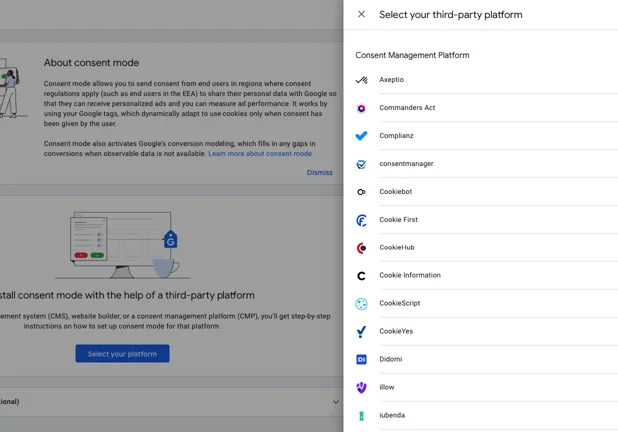
Task: Pick Cookiebot as the platform
Action: (x=396, y=192)
